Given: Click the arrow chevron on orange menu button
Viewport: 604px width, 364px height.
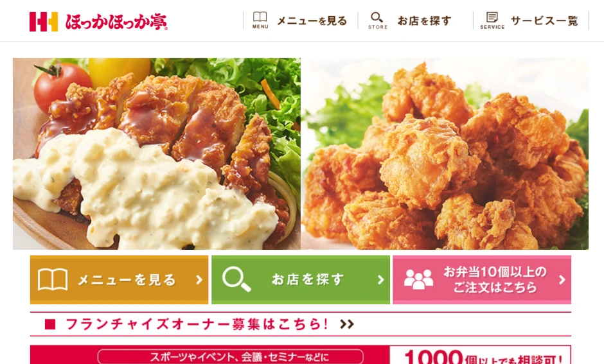Looking at the screenshot, I should coord(199,280).
